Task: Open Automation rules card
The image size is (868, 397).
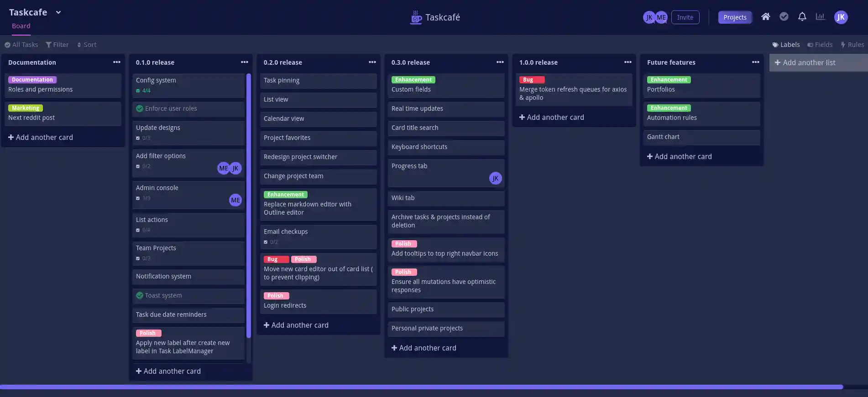Action: 702,113
